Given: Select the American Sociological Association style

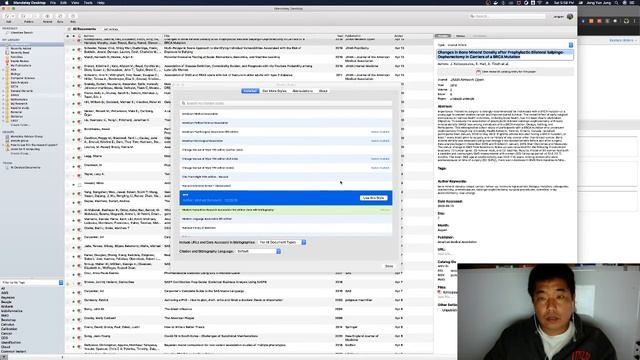Looking at the screenshot, I should [286, 141].
